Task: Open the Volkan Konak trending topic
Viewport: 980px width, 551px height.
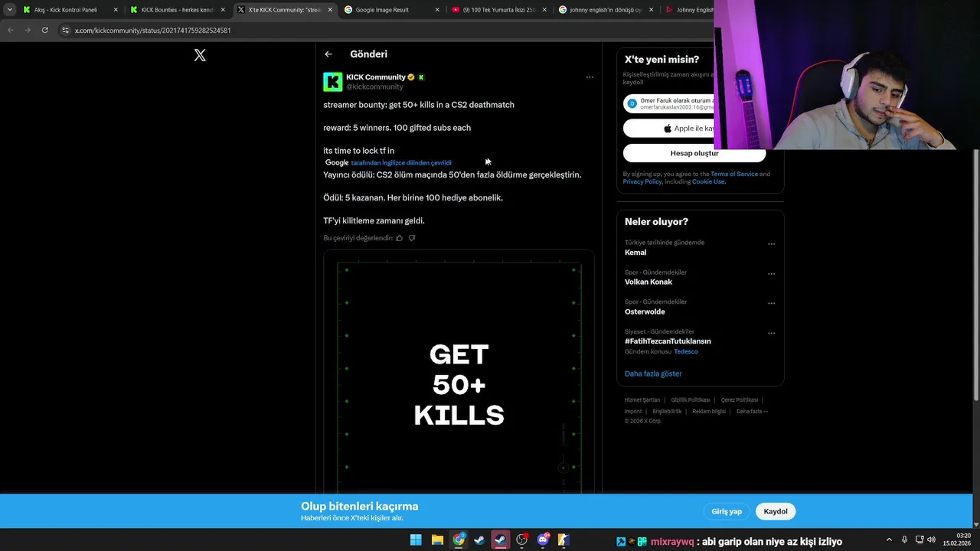Action: point(648,282)
